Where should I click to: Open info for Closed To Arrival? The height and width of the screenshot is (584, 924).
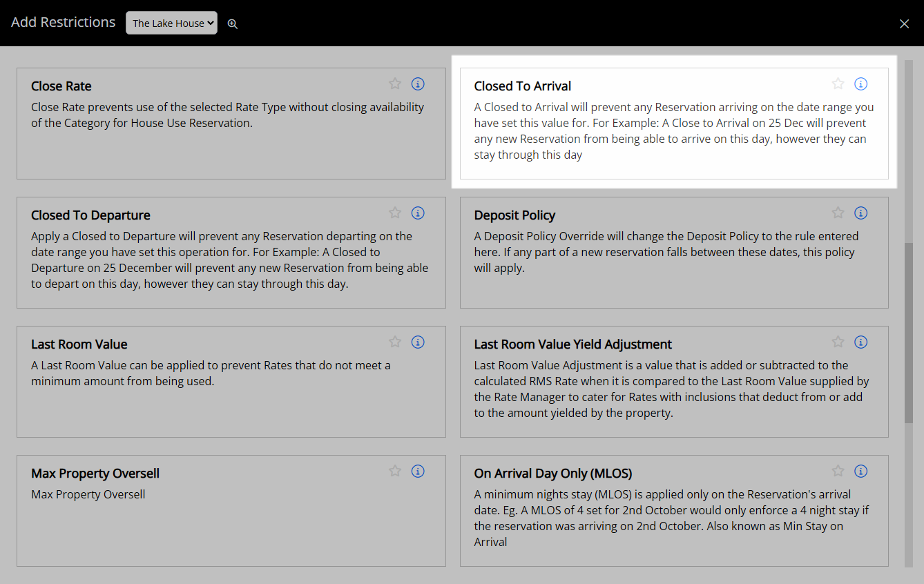[x=860, y=84]
